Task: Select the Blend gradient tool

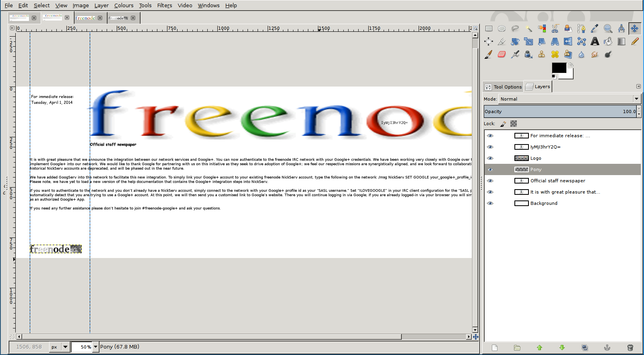Action: tap(621, 41)
